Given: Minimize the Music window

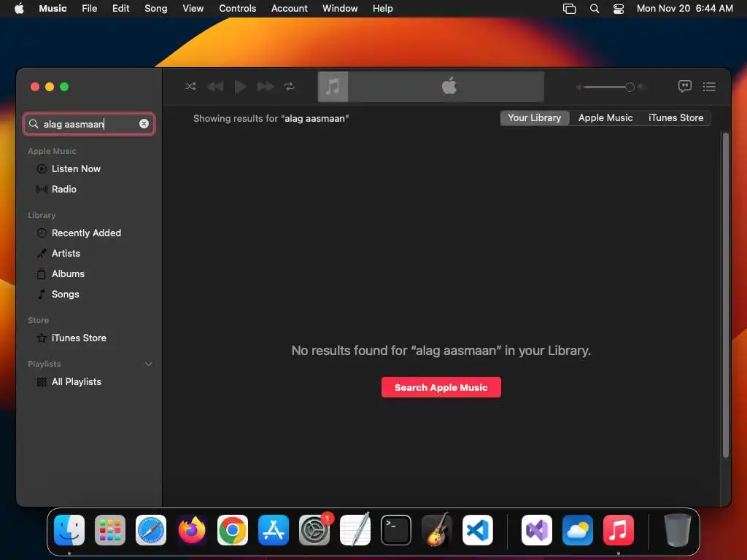Looking at the screenshot, I should tap(50, 87).
